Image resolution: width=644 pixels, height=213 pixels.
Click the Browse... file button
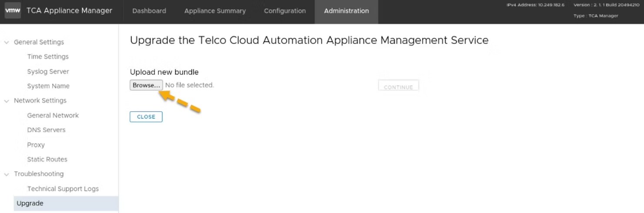146,85
